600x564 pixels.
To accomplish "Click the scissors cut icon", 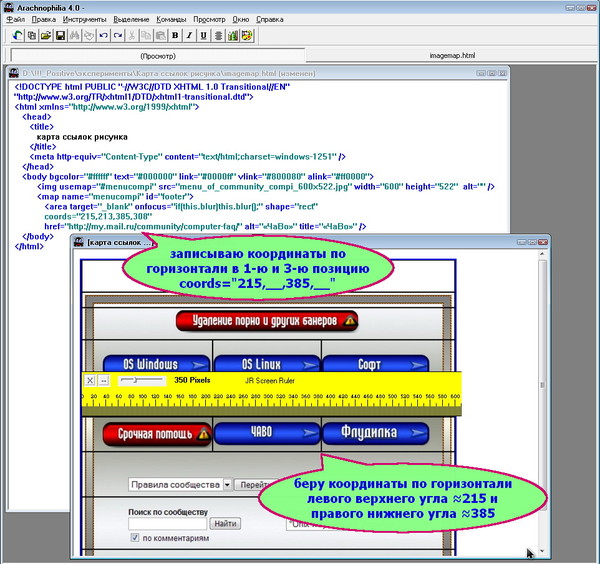I will tap(132, 36).
